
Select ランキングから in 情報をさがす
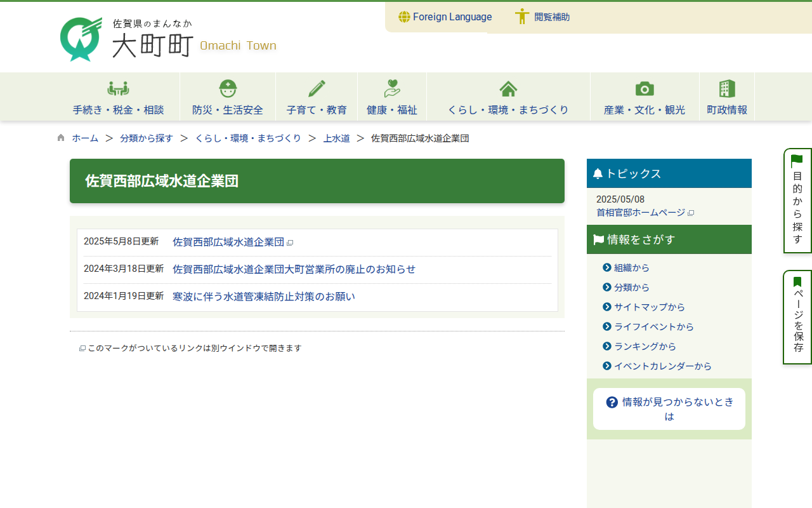(645, 347)
